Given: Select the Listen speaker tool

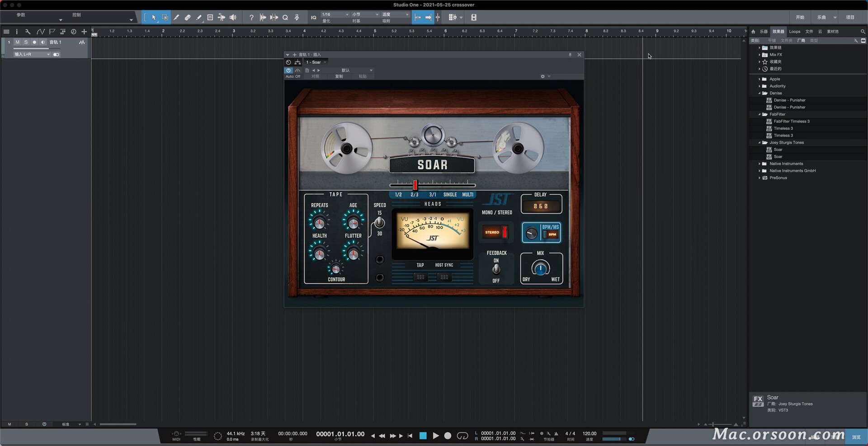Looking at the screenshot, I should 233,18.
